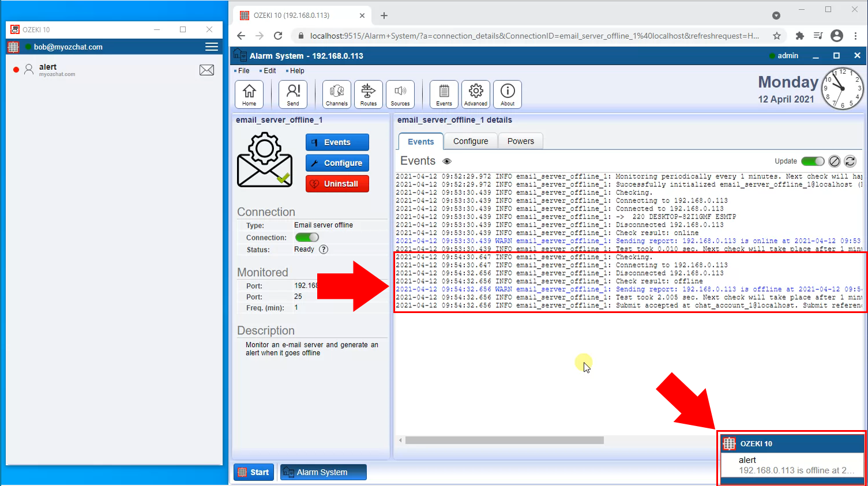Open the media controls dropdown in Chrome toolbar

pyautogui.click(x=817, y=35)
